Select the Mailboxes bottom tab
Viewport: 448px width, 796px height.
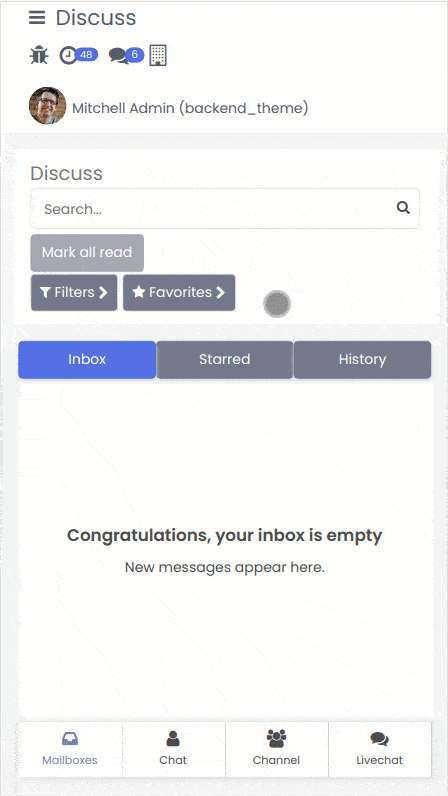[70, 749]
